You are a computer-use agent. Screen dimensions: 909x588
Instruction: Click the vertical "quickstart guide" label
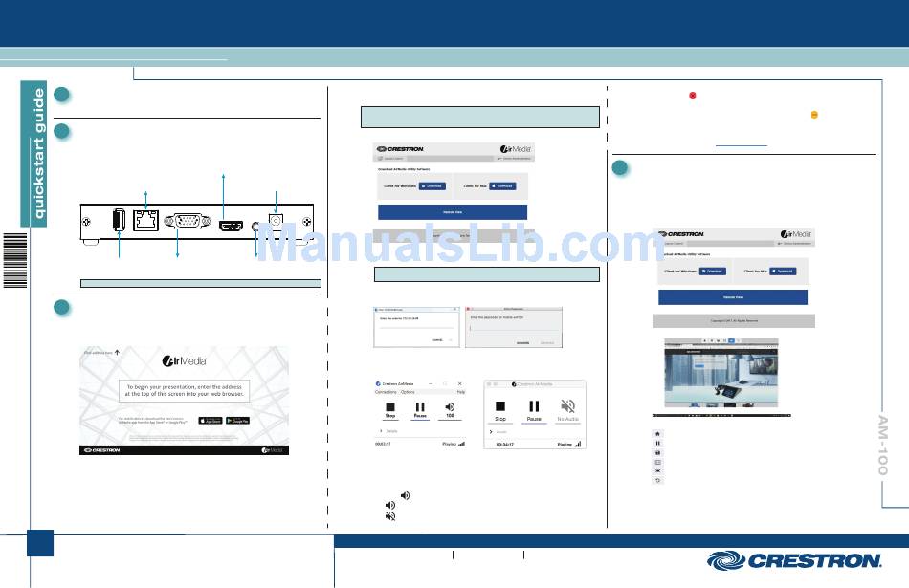point(38,154)
